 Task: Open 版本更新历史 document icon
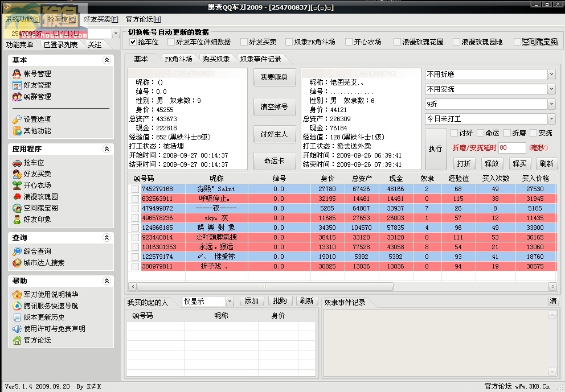point(17,317)
